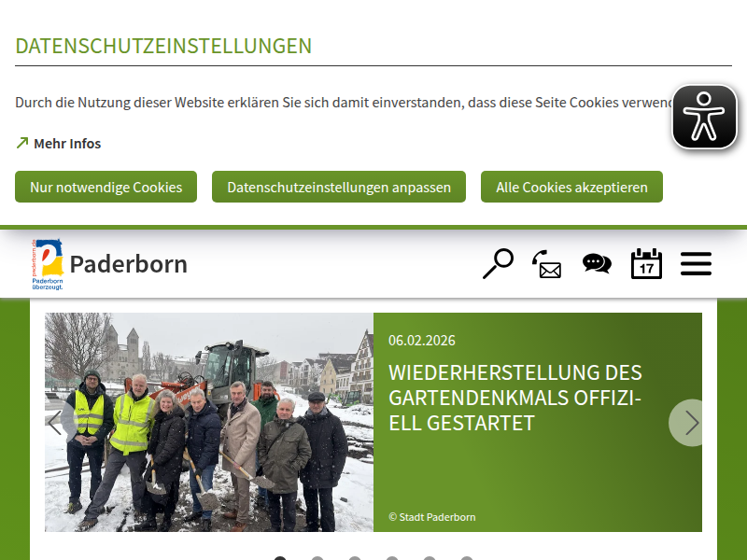This screenshot has height=560, width=747.
Task: Click the magnifying glass search icon
Action: (498, 264)
